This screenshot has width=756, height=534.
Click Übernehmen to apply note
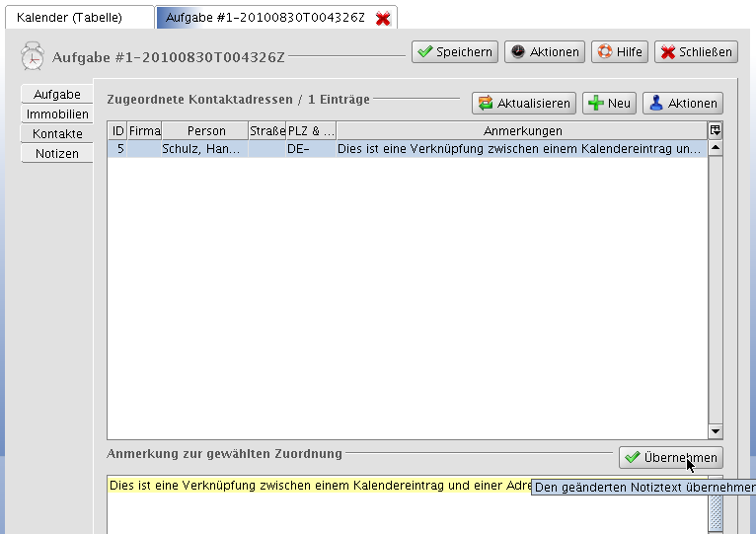pyautogui.click(x=670, y=458)
